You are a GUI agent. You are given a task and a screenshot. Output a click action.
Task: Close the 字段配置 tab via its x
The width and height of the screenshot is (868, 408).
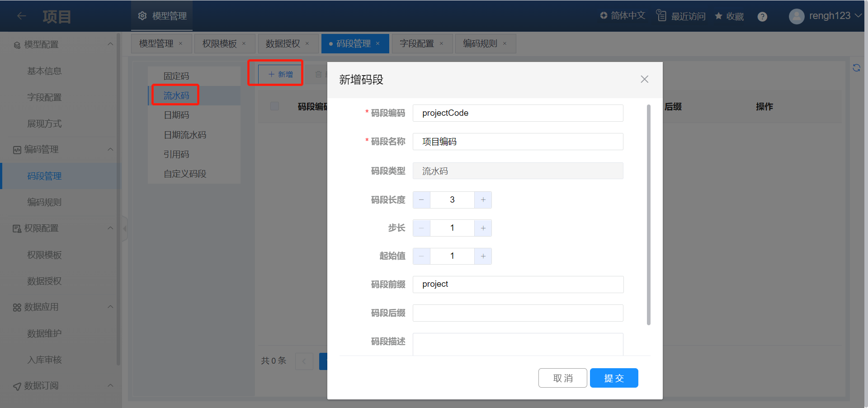coord(442,44)
